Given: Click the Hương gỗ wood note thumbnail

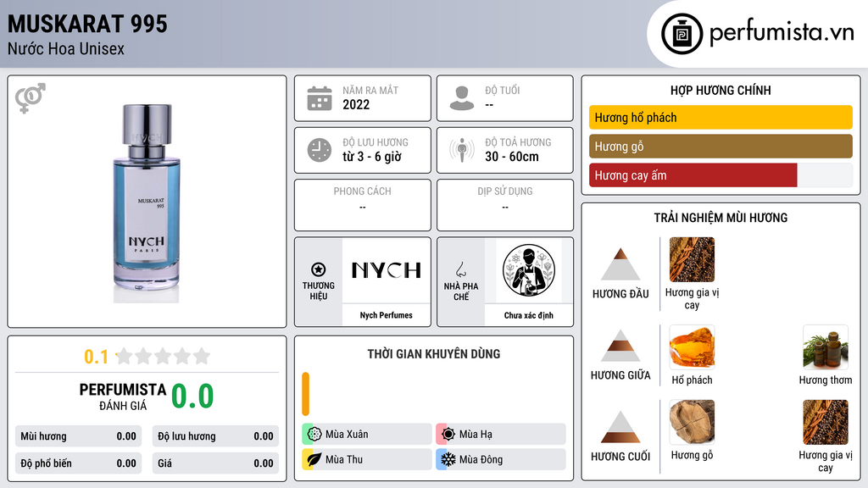Looking at the screenshot, I should tap(692, 422).
